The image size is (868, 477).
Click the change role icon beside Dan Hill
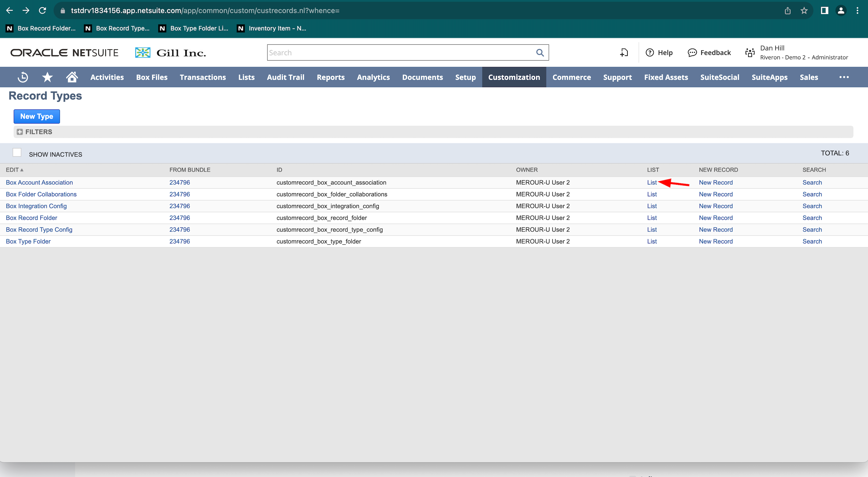point(750,53)
